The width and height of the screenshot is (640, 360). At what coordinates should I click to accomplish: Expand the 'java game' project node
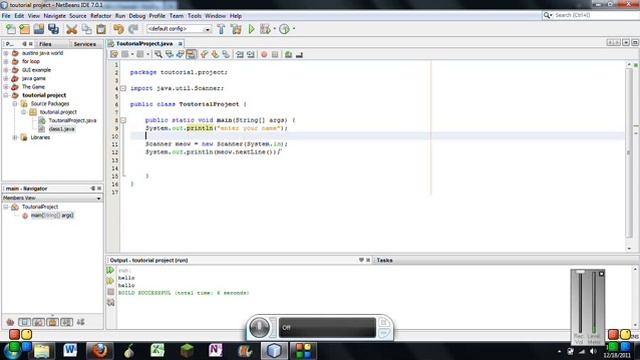point(6,78)
